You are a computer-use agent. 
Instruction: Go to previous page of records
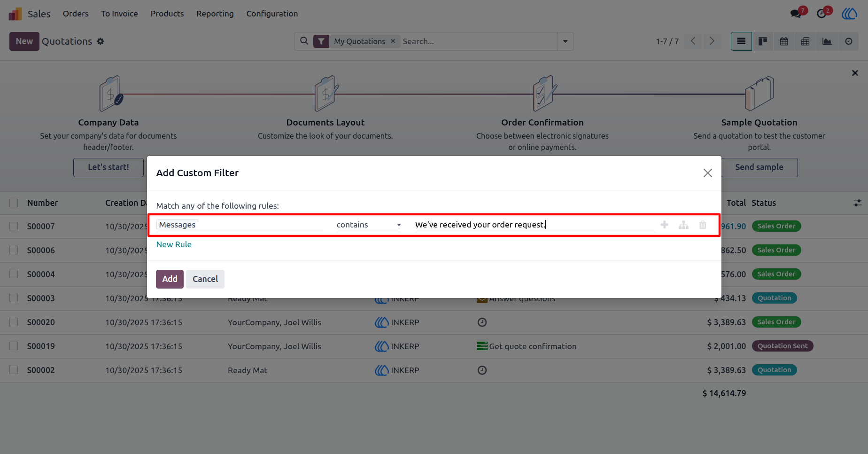point(693,41)
